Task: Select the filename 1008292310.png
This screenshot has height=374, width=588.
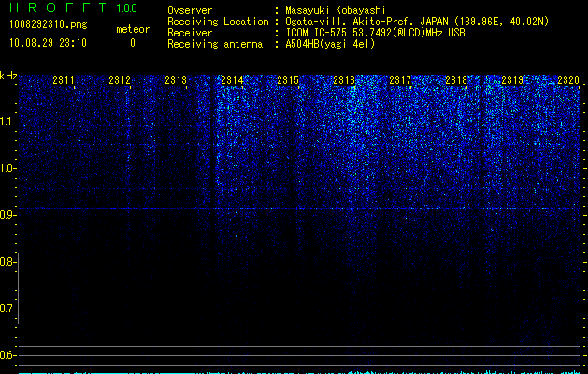Action: click(x=48, y=24)
